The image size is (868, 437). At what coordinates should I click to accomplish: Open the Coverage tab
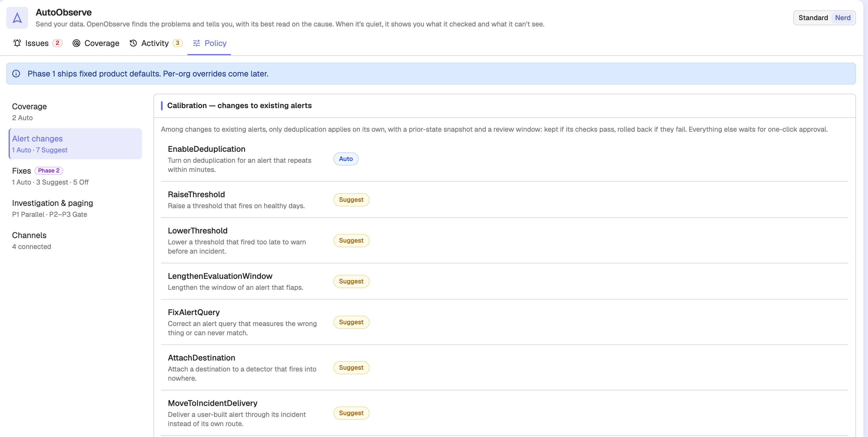96,43
